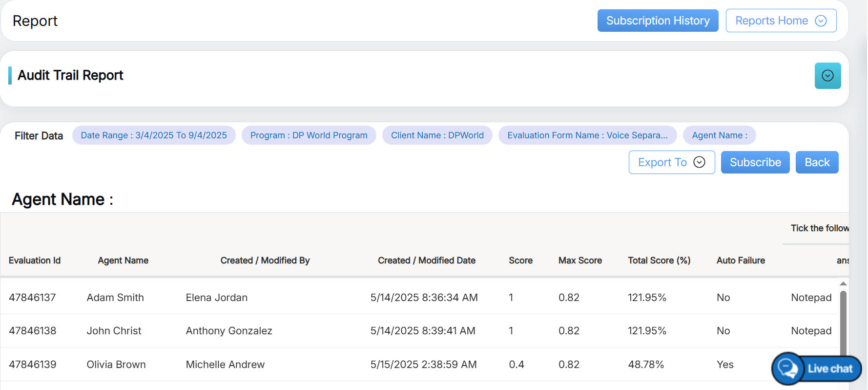Screen dimensions: 868x390
Task: Go back using the Back button
Action: (x=817, y=162)
